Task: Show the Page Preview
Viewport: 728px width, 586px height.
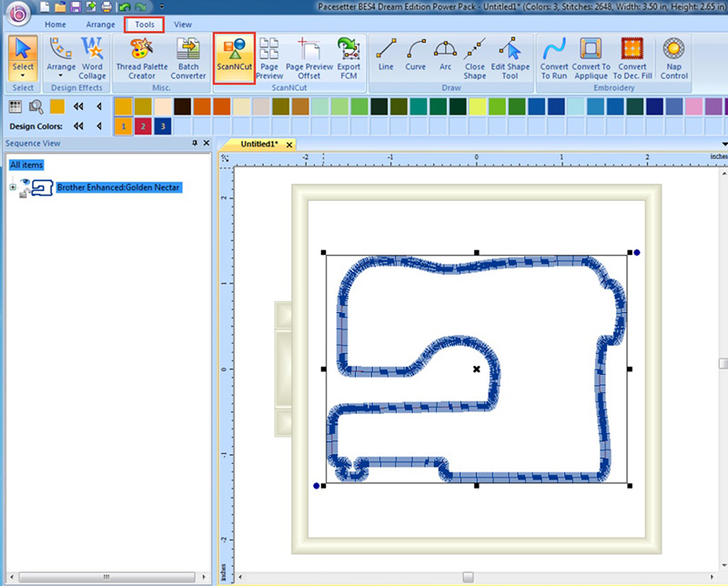Action: [x=269, y=58]
